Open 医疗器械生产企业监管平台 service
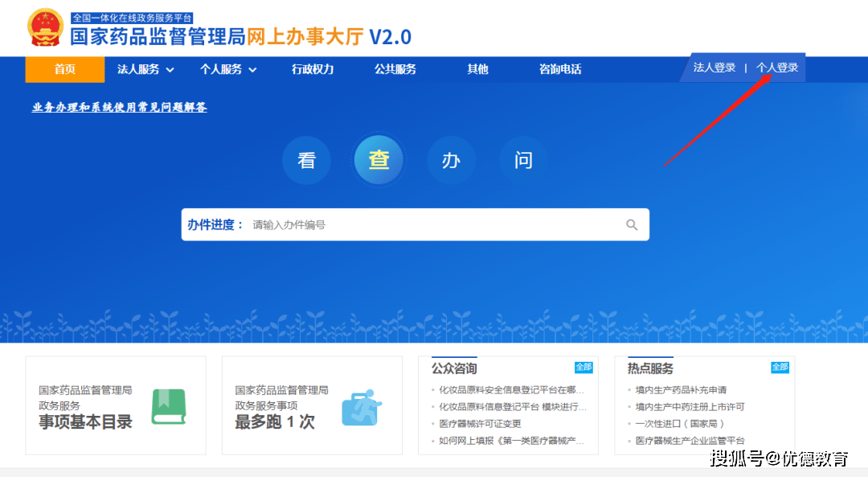The width and height of the screenshot is (868, 477). point(690,441)
